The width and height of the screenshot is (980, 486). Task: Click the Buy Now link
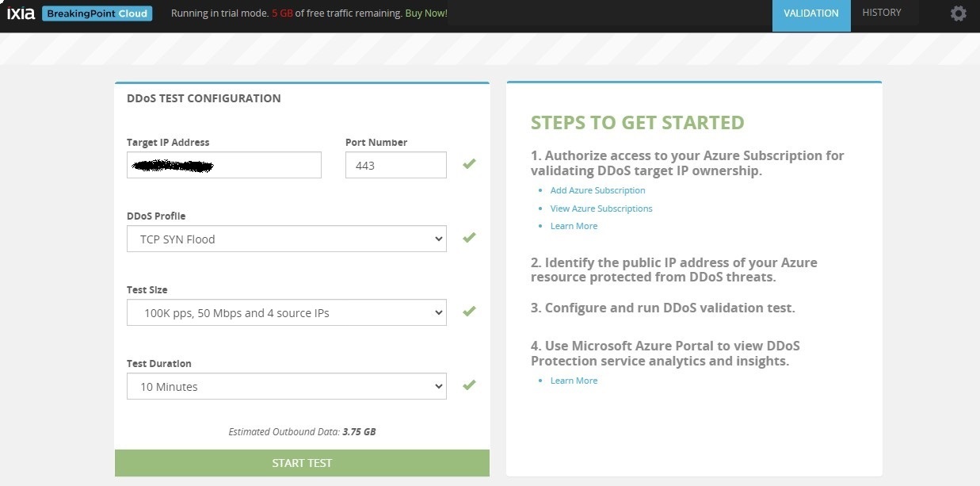[426, 13]
